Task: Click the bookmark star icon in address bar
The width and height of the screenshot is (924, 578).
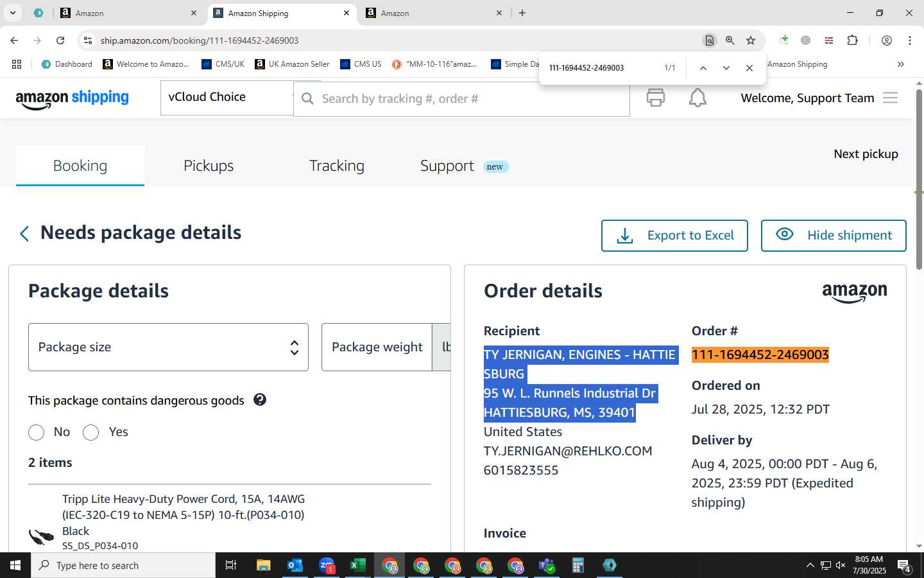Action: click(751, 40)
